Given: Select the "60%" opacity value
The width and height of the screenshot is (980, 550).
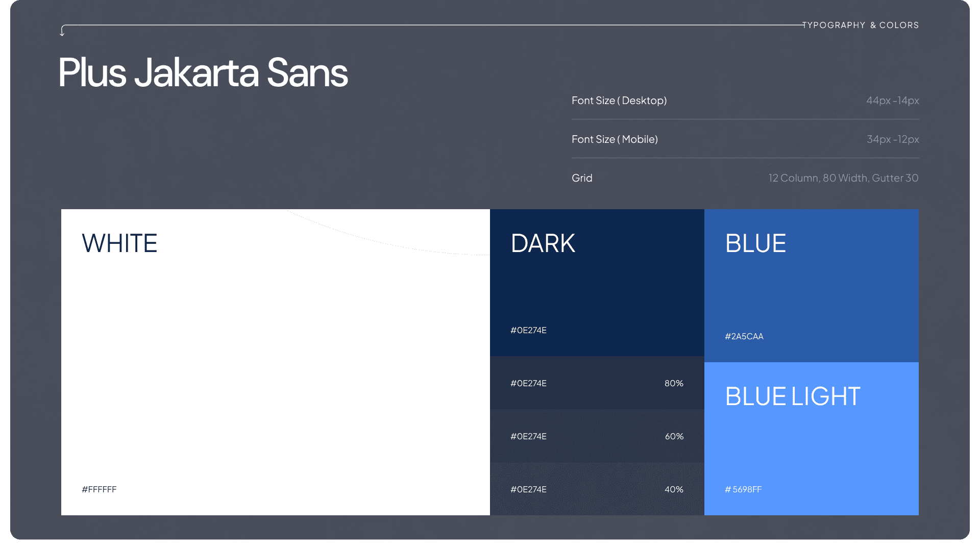Looking at the screenshot, I should click(x=674, y=436).
